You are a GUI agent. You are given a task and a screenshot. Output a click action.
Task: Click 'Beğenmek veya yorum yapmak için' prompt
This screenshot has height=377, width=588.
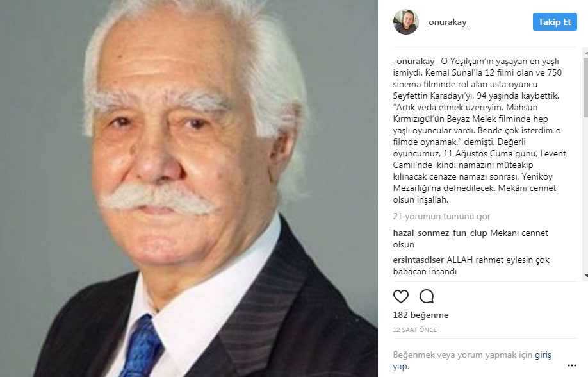[462, 355]
